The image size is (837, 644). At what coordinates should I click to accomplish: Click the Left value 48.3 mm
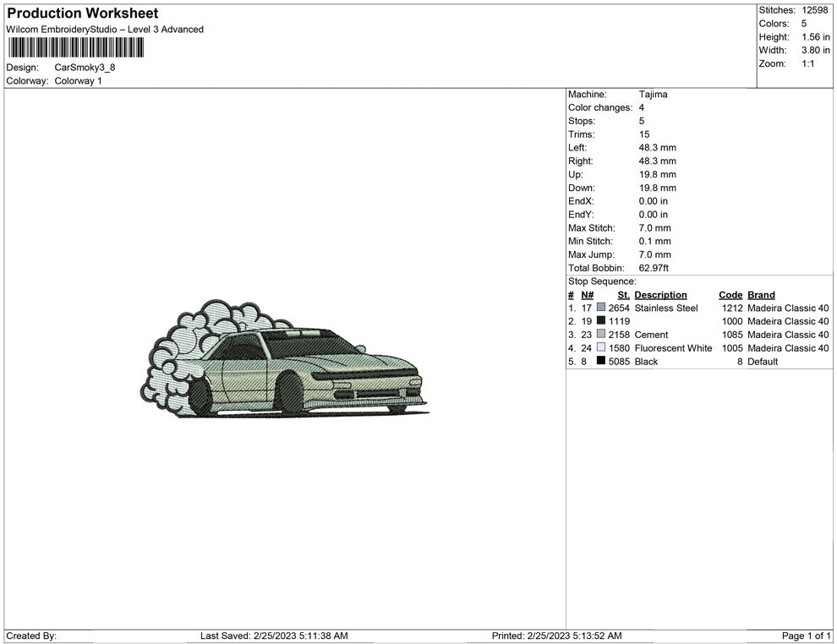[x=658, y=148]
